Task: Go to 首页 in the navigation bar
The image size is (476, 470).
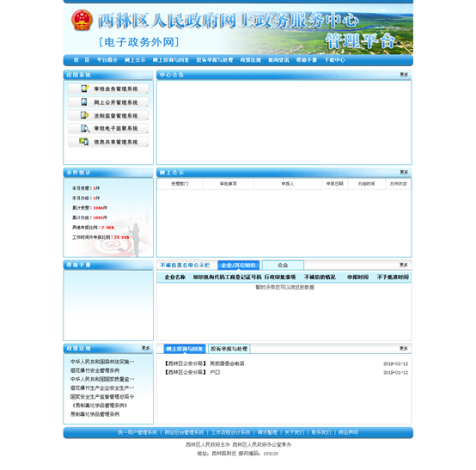Action: tap(82, 60)
